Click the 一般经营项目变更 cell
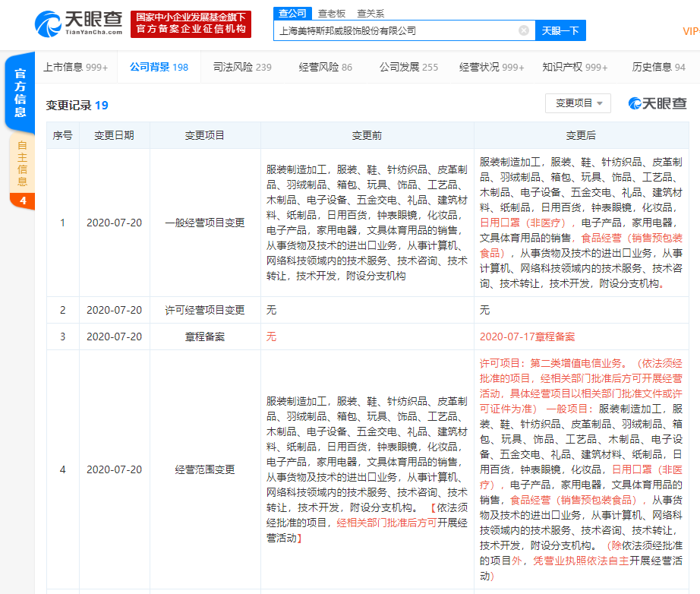Viewport: 700px width, 594px height. point(205,223)
